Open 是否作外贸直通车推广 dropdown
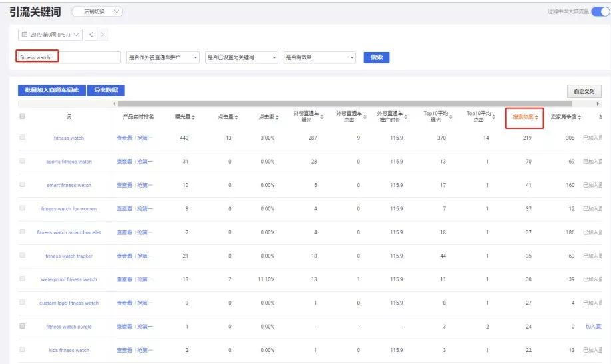The image size is (611, 364). coord(163,57)
